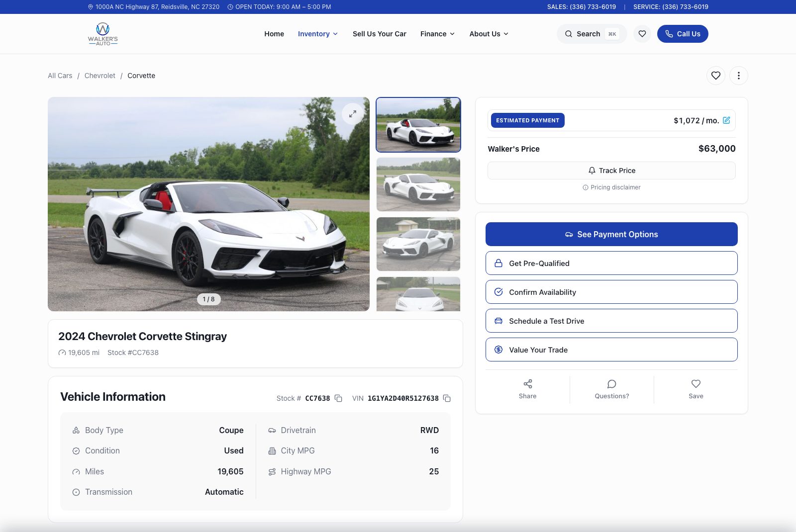Click the Track Price button
The height and width of the screenshot is (532, 796).
tap(611, 171)
